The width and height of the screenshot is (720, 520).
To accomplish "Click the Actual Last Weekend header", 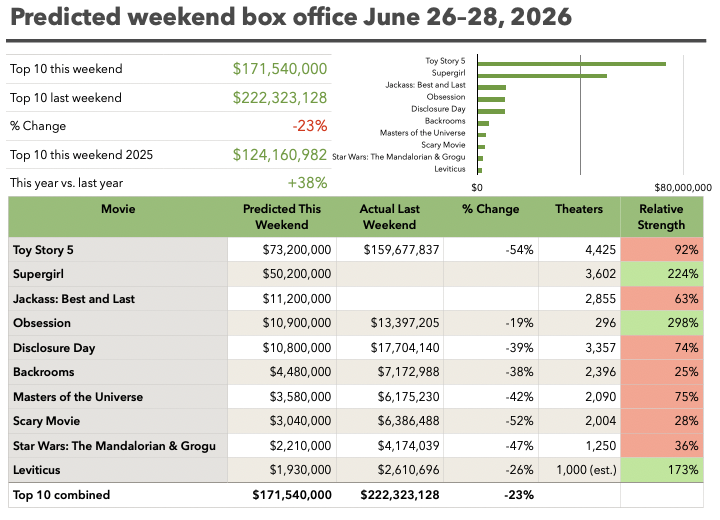I will coord(390,217).
